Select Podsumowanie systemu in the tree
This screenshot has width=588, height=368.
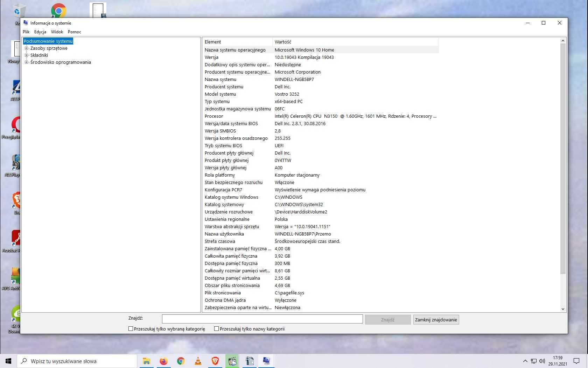(48, 41)
